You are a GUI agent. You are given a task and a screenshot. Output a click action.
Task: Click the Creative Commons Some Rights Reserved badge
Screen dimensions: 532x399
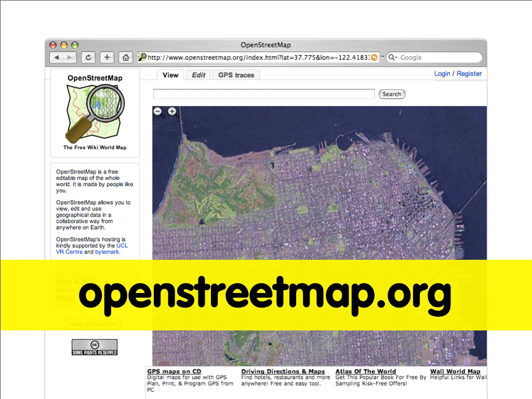coord(95,347)
